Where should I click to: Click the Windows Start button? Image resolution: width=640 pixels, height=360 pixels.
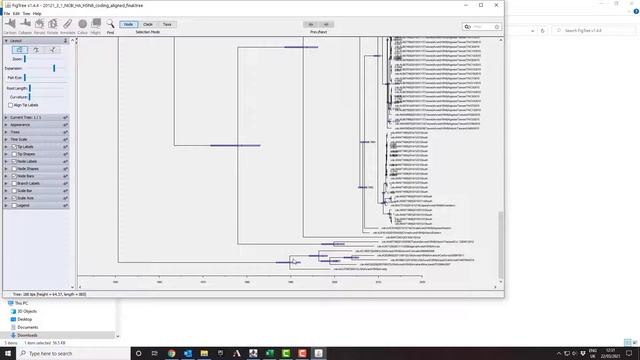click(x=8, y=353)
